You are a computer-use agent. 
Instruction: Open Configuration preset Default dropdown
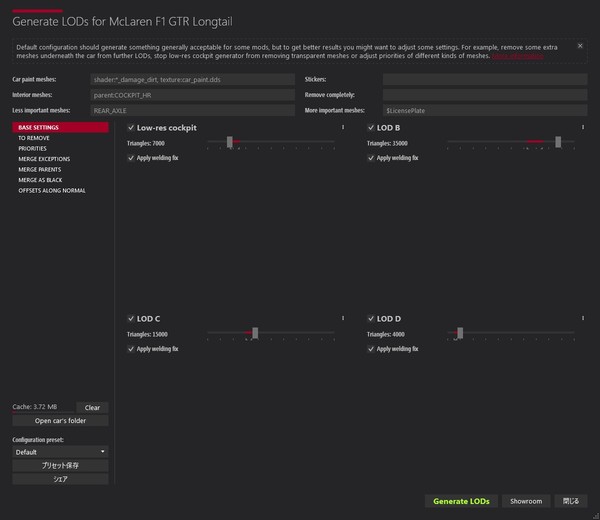tap(60, 452)
